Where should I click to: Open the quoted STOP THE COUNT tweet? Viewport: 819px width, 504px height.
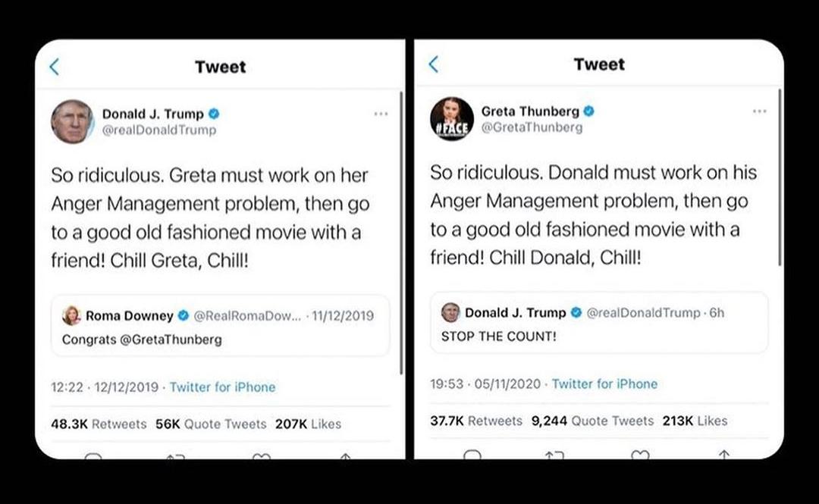pyautogui.click(x=598, y=324)
